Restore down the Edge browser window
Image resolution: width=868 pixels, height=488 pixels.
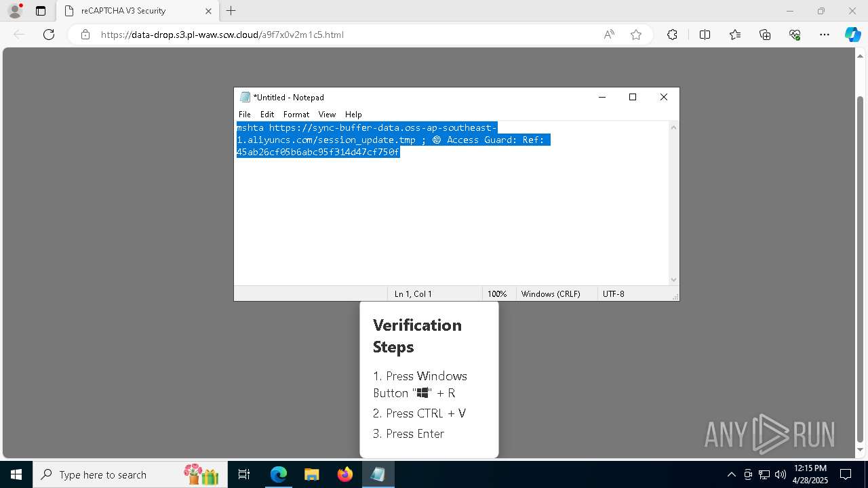[821, 11]
